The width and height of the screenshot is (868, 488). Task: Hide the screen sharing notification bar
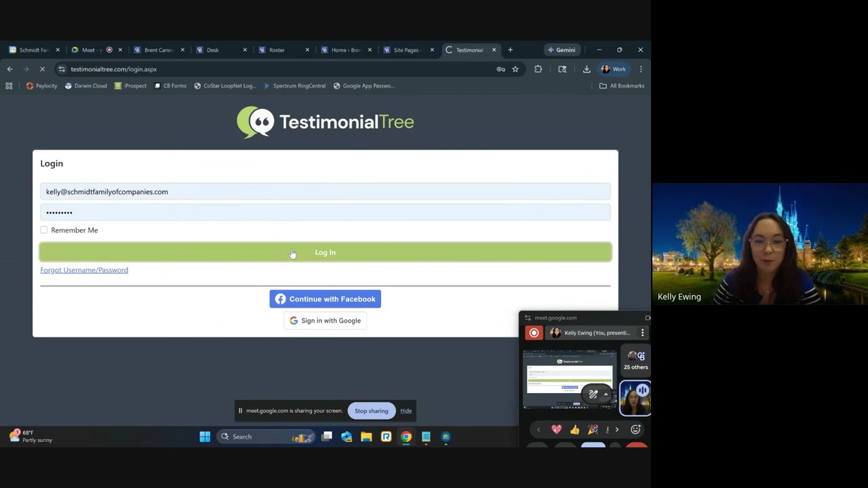click(x=406, y=411)
